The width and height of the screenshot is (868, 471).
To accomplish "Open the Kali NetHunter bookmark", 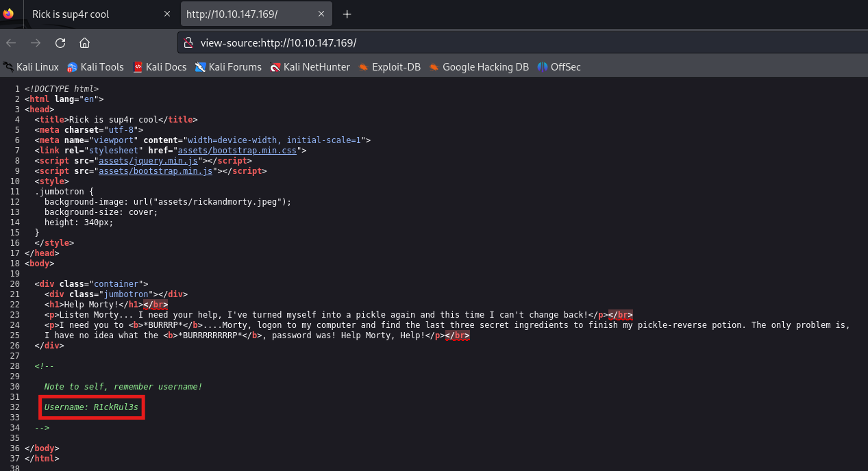I will pos(310,67).
